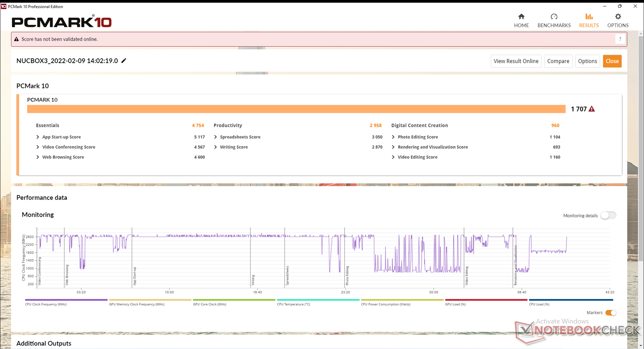Open Options gear icon
Viewport: 644px width, 349px height.
[x=618, y=17]
